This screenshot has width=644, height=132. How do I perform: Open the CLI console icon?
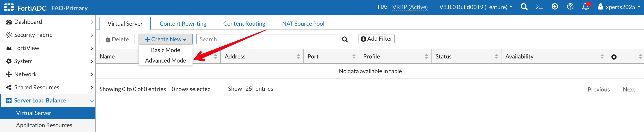coord(539,7)
